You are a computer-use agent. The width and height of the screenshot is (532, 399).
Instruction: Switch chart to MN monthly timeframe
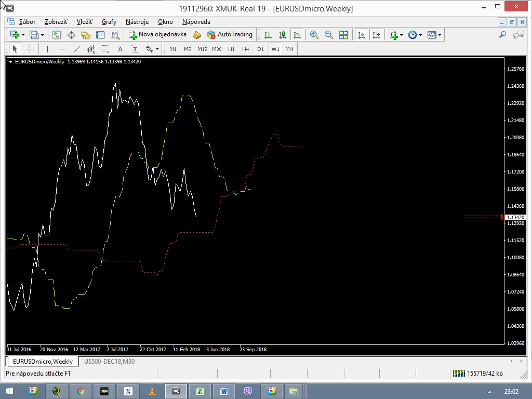(289, 49)
